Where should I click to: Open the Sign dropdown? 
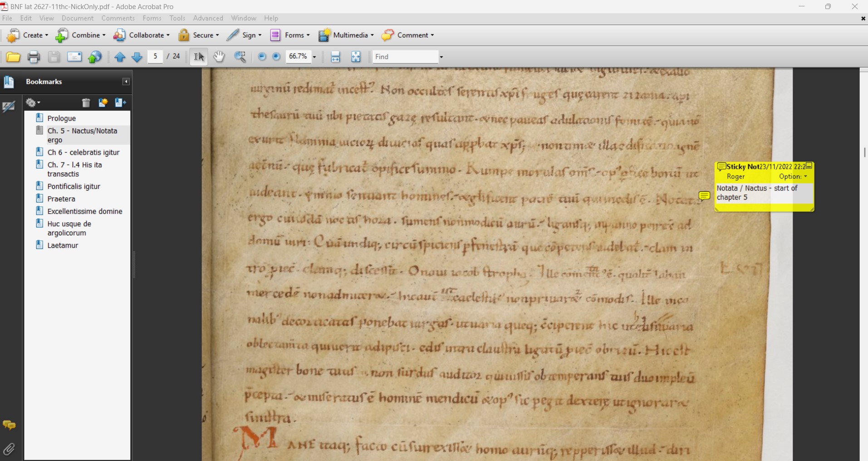tap(244, 35)
